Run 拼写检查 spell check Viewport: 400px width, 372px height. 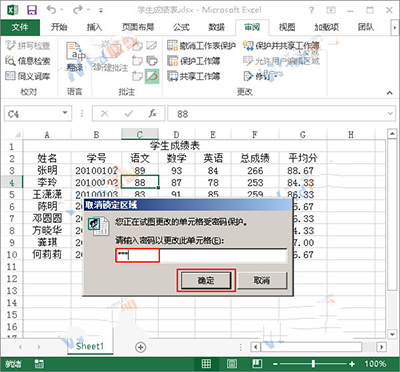click(28, 45)
